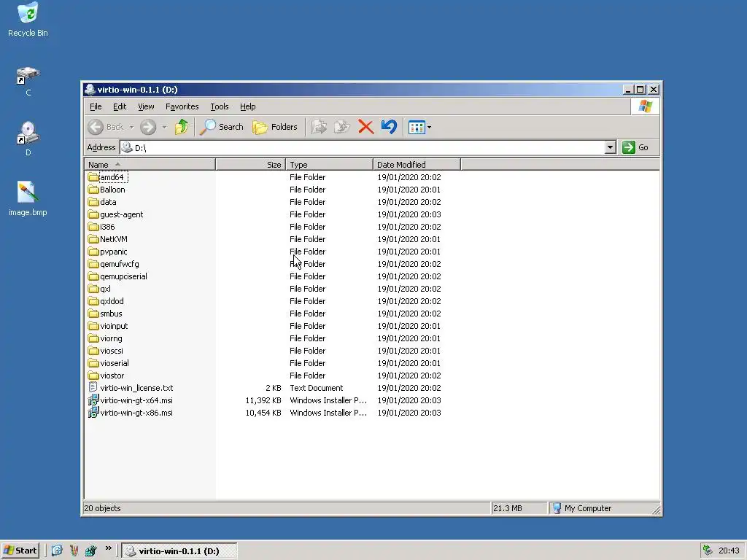Select the qemufwcfg folder icon
The width and height of the screenshot is (747, 560).
[93, 264]
